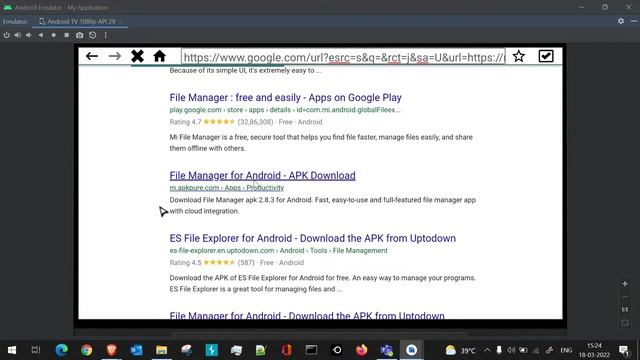This screenshot has height=360, width=640.
Task: Open Task View on the taskbar
Action: [x=36, y=350]
